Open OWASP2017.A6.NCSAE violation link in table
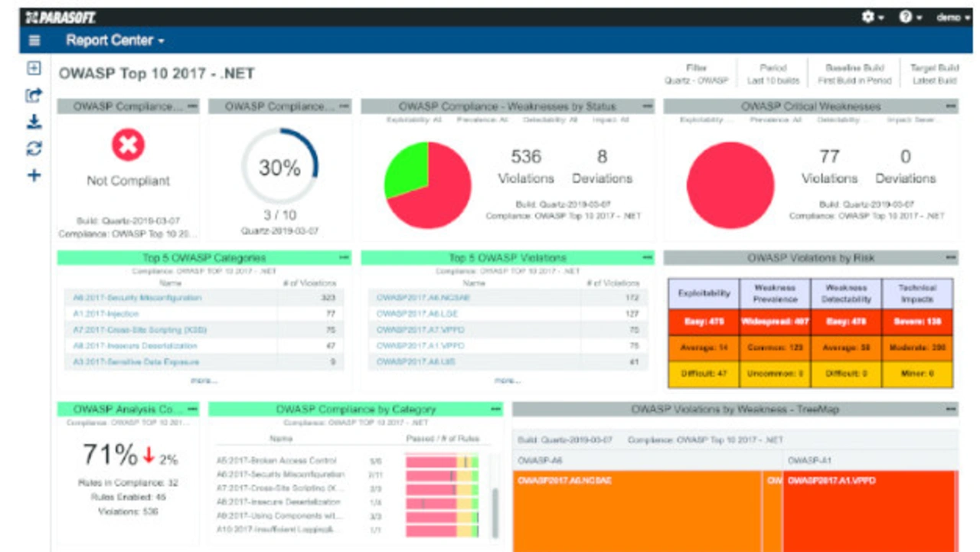Screen dimensions: 980x552 (423, 298)
